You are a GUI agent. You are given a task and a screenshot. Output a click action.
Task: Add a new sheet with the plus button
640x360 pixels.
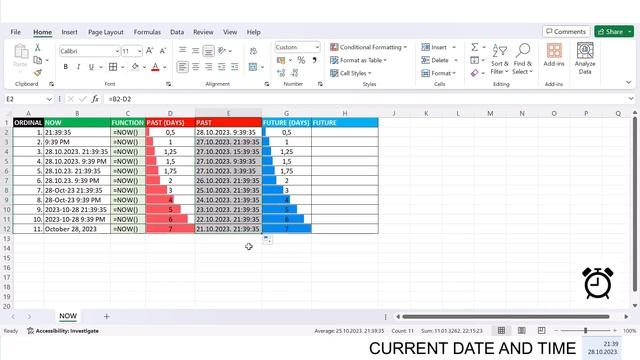pyautogui.click(x=107, y=316)
